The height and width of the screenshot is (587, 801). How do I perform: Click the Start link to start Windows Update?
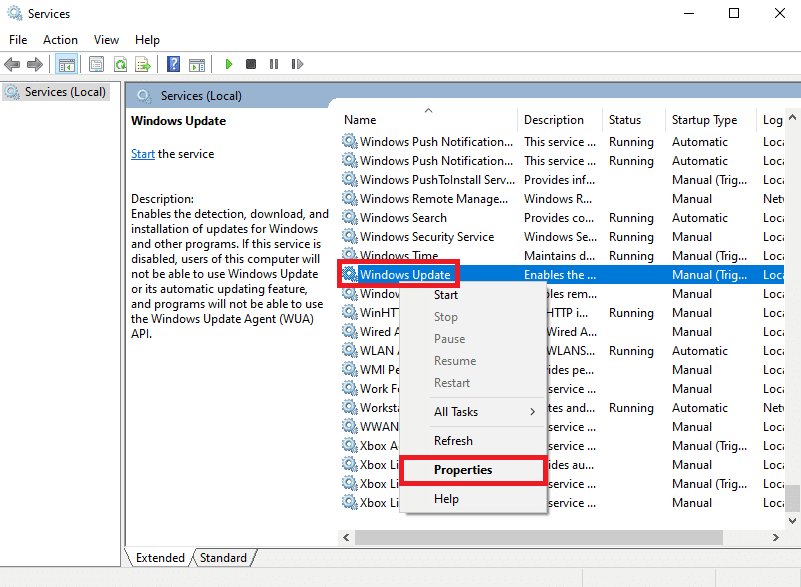pos(141,153)
